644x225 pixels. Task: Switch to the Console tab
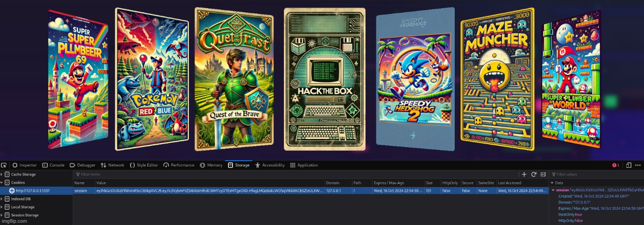53,165
